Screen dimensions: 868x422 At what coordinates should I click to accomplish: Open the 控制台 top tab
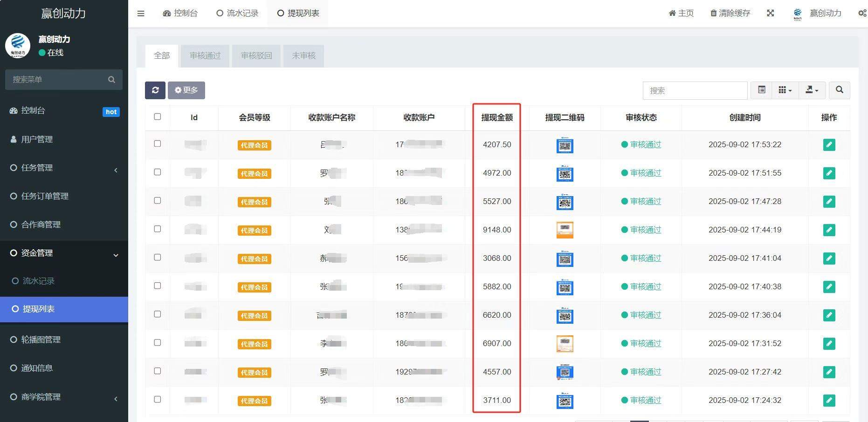click(180, 13)
